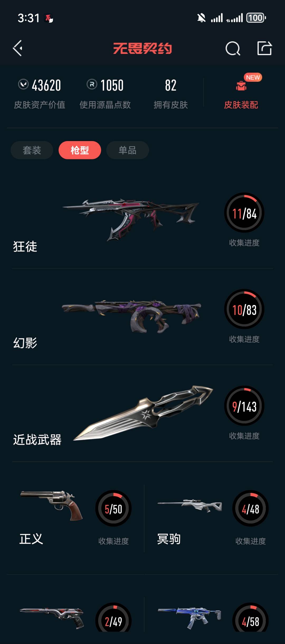The height and width of the screenshot is (644, 285).
Task: Tap the battery indicator in status bar
Action: tap(256, 18)
